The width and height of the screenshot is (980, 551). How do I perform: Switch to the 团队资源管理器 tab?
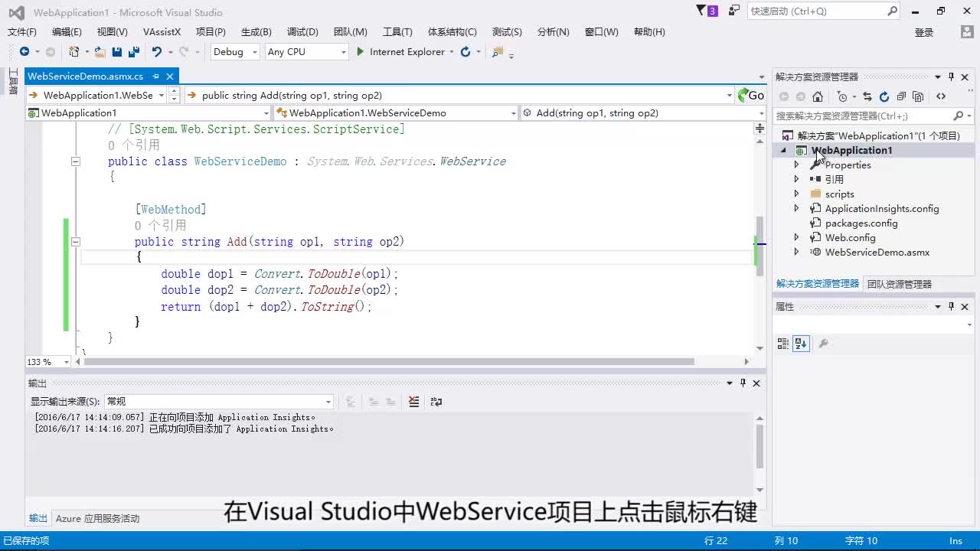pyautogui.click(x=899, y=284)
